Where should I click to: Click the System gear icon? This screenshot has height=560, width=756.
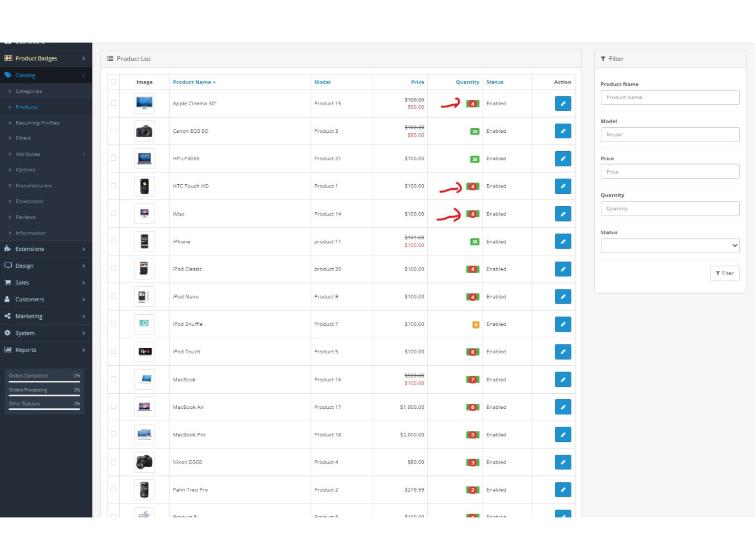(8, 333)
